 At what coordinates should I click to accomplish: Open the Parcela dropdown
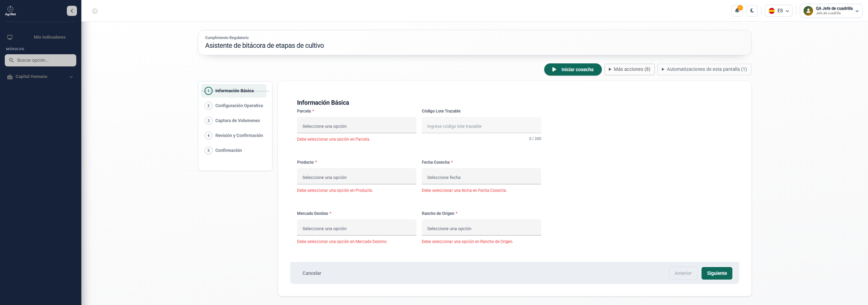[356, 125]
